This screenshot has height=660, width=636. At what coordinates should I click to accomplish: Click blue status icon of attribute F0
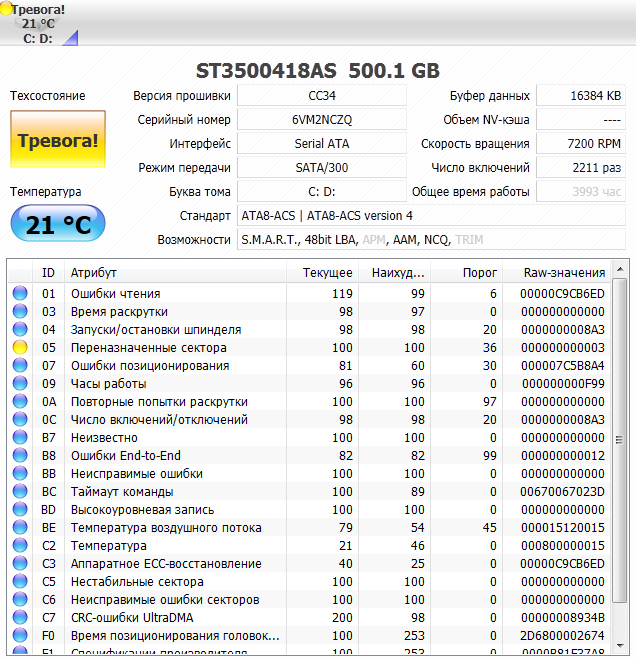click(x=20, y=635)
